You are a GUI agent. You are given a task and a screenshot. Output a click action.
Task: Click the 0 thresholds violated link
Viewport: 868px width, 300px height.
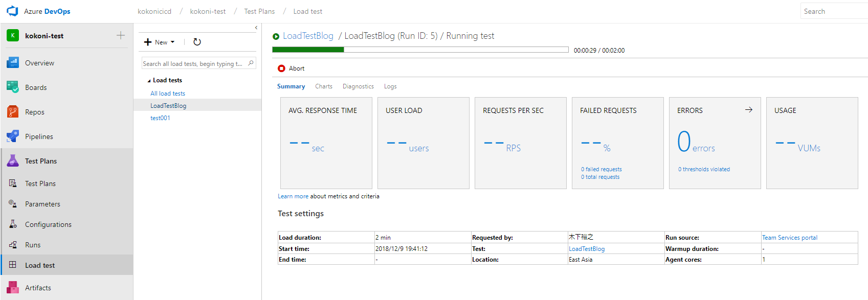(x=704, y=169)
